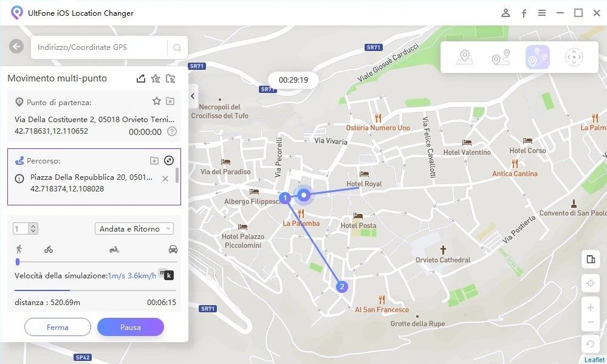
Task: Open the Andata e Ritorno dropdown
Action: click(134, 228)
